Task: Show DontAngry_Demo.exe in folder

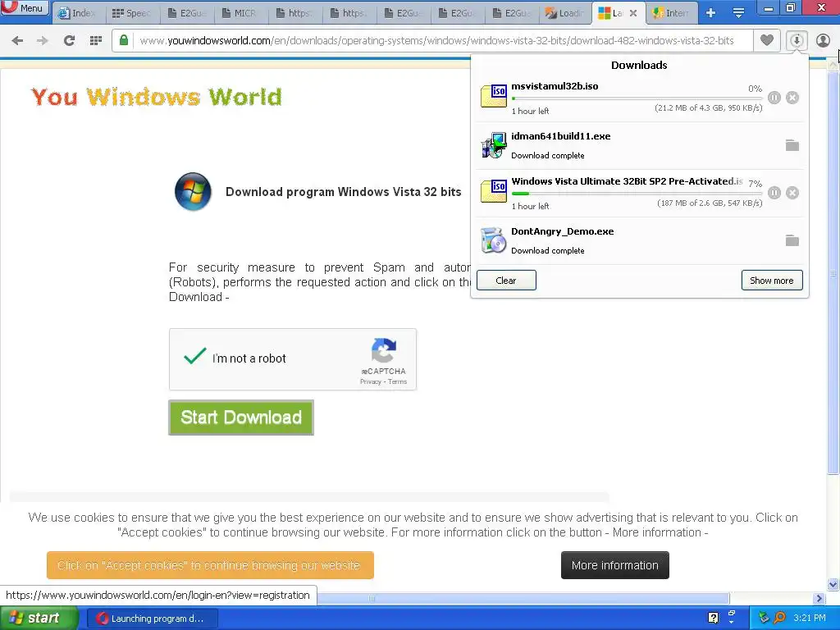Action: (x=792, y=240)
